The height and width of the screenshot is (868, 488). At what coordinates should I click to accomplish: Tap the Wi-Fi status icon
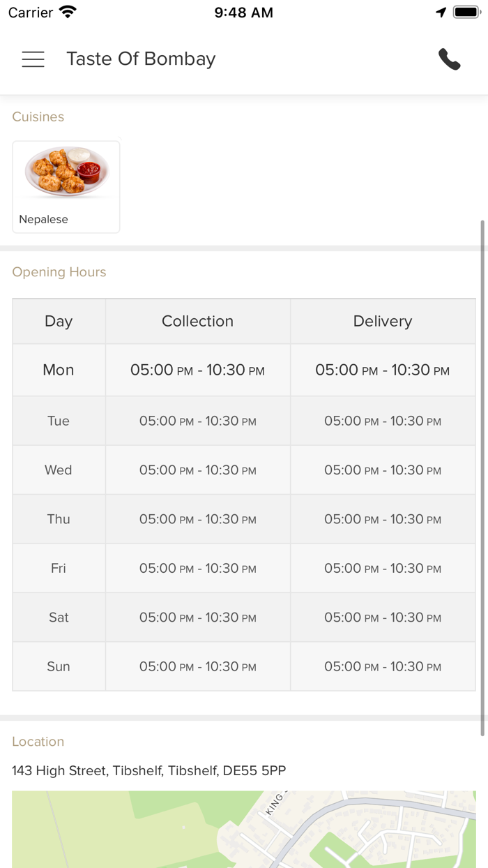68,13
